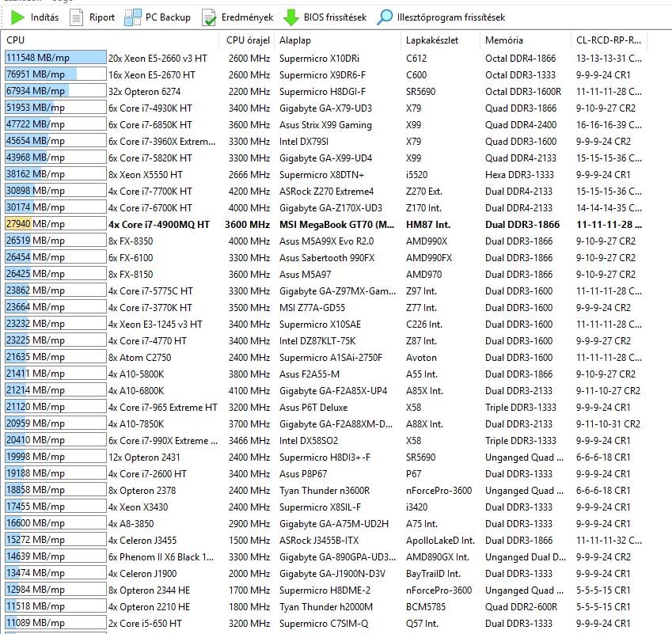Select the 111548 MB/mp result bar
The image size is (672, 634).
click(x=55, y=58)
